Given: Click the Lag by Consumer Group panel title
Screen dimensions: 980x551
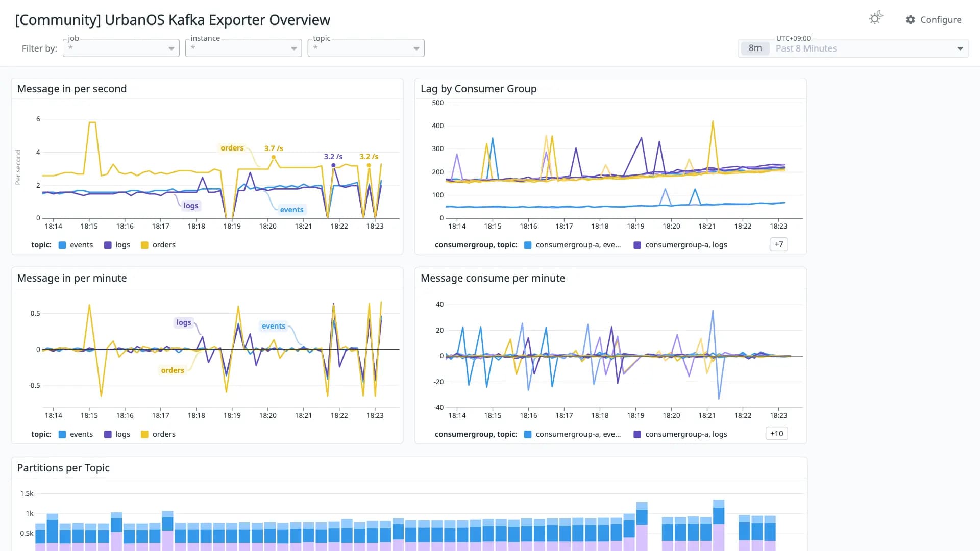Looking at the screenshot, I should pos(478,89).
